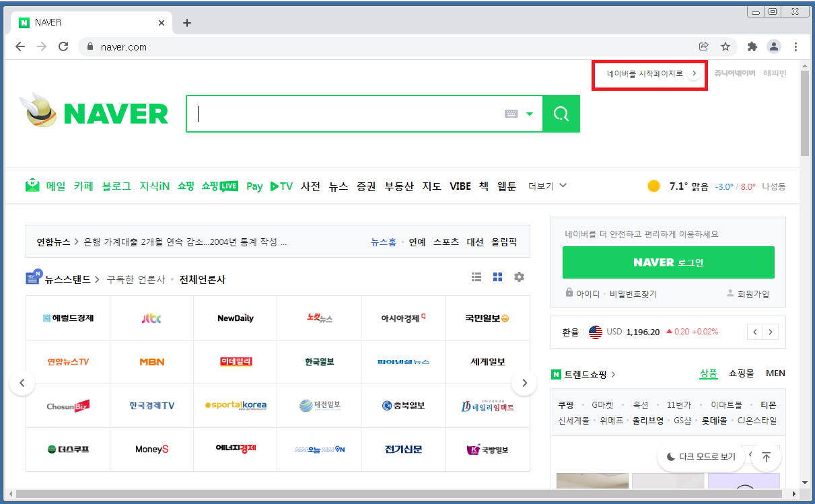Viewport: 815px width, 504px height.
Task: Open the Chrome extensions puzzle icon
Action: coord(752,46)
